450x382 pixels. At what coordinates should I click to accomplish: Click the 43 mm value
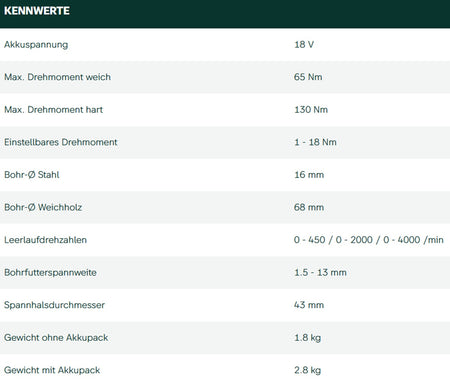pos(309,305)
